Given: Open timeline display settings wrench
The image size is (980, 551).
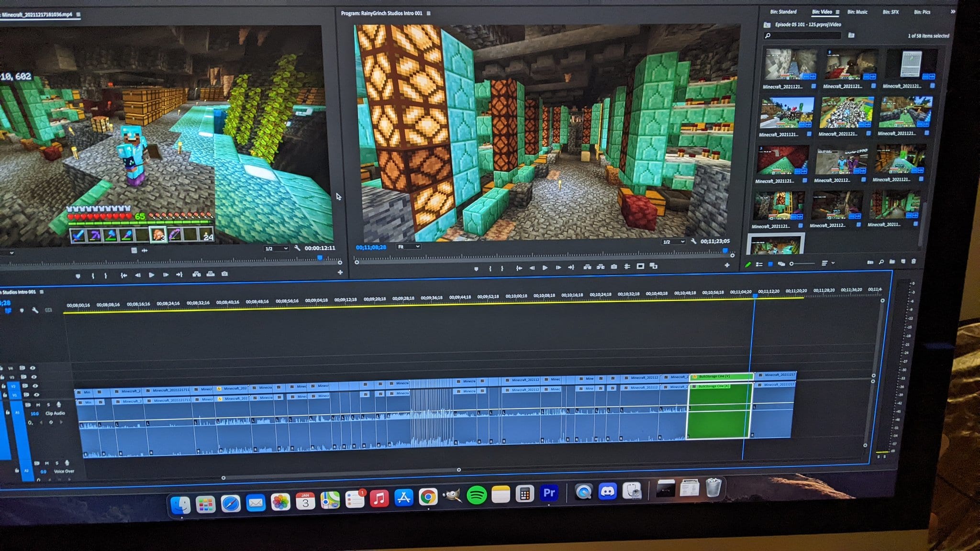Looking at the screenshot, I should point(35,310).
